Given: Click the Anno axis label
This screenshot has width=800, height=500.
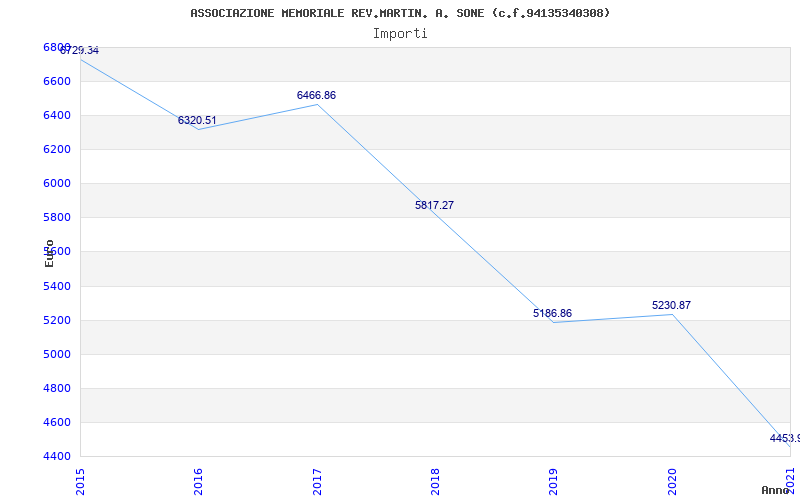Looking at the screenshot, I should (775, 490).
